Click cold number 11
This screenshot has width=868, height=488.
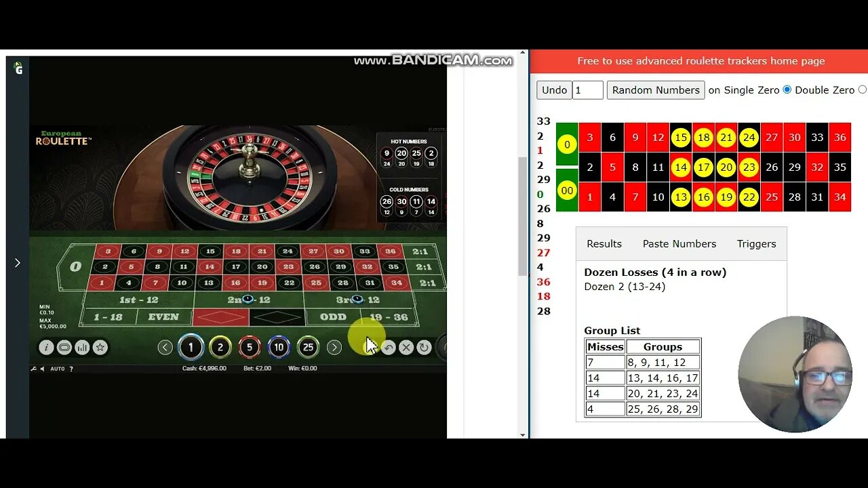point(416,202)
